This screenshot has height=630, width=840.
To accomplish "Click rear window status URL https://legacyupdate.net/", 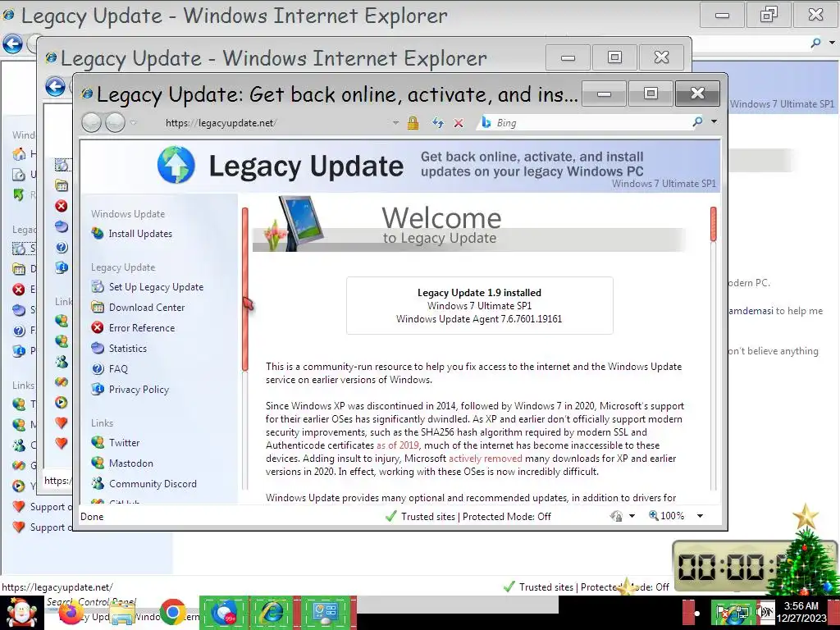I will pyautogui.click(x=57, y=587).
